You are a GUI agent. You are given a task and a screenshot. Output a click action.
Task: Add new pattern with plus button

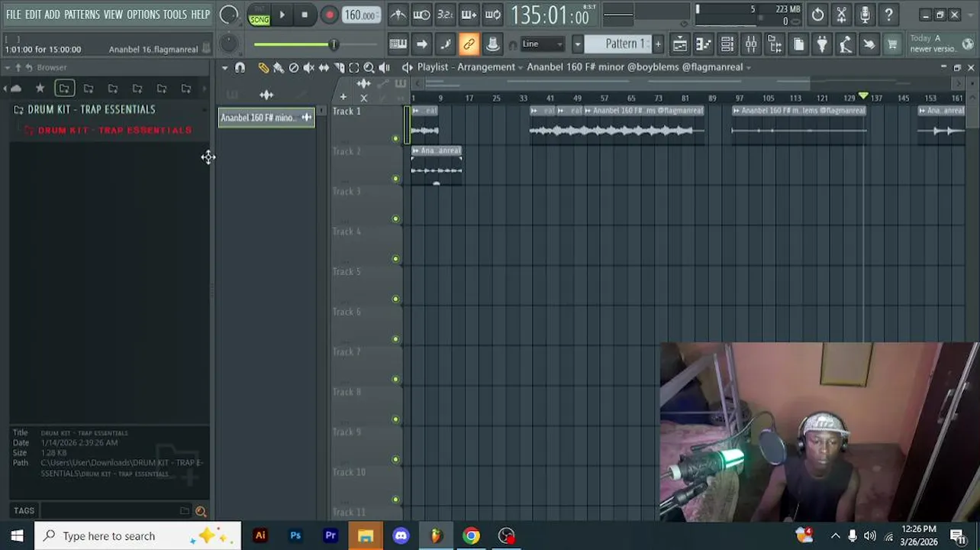pos(658,44)
